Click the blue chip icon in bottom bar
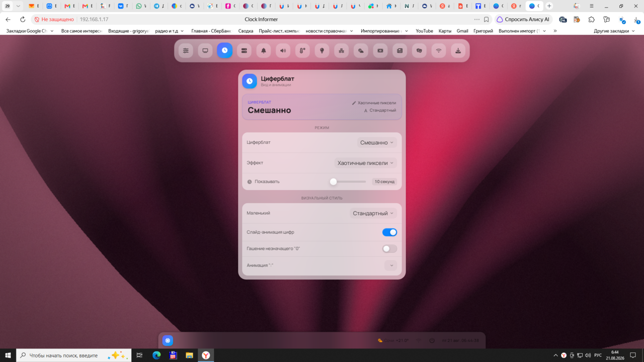This screenshot has width=644, height=362. [x=168, y=340]
